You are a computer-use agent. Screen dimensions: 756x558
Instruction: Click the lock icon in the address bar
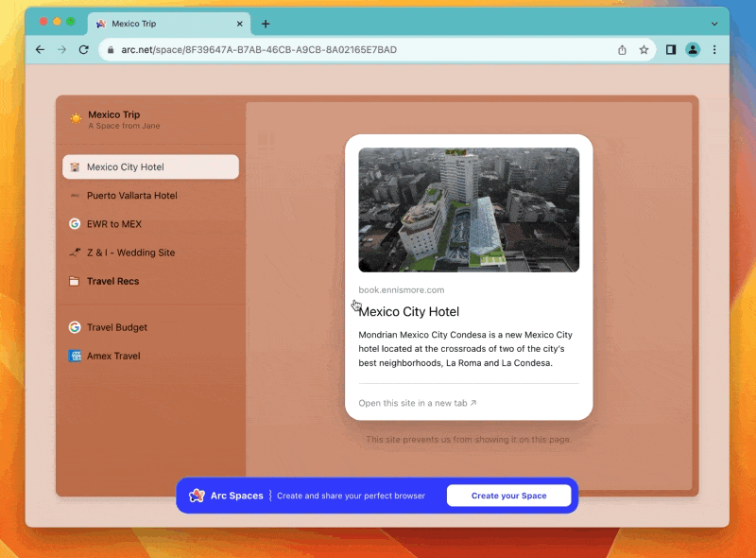click(x=111, y=50)
